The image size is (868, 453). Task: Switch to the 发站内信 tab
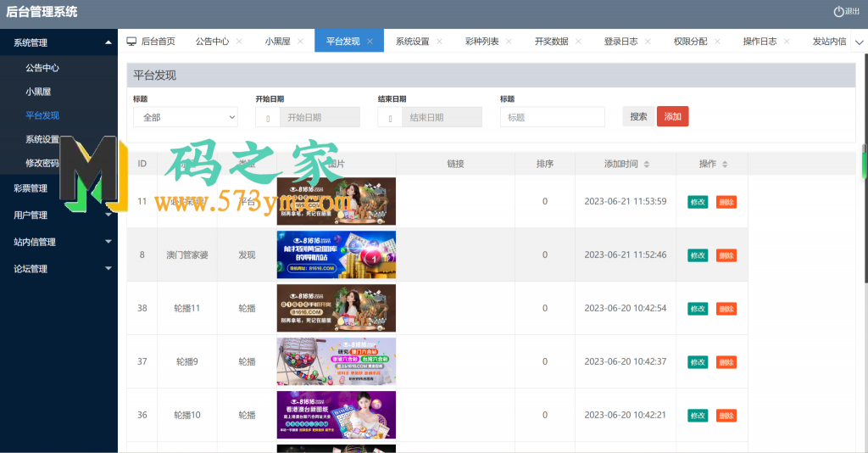[x=829, y=42]
